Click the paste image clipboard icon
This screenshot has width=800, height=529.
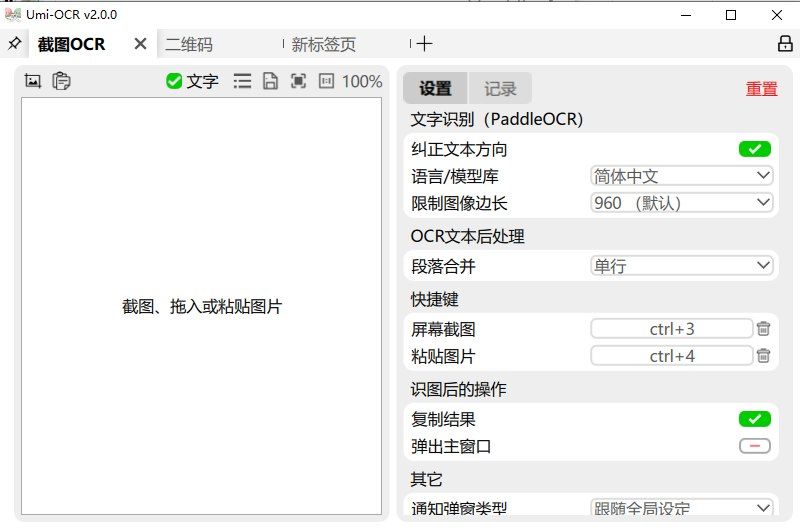62,81
